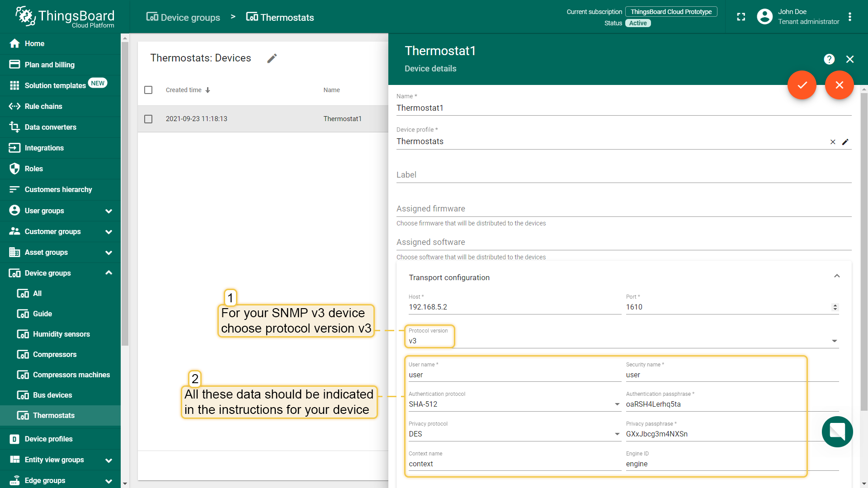Select the Thermostat1 row checkbox

[148, 119]
